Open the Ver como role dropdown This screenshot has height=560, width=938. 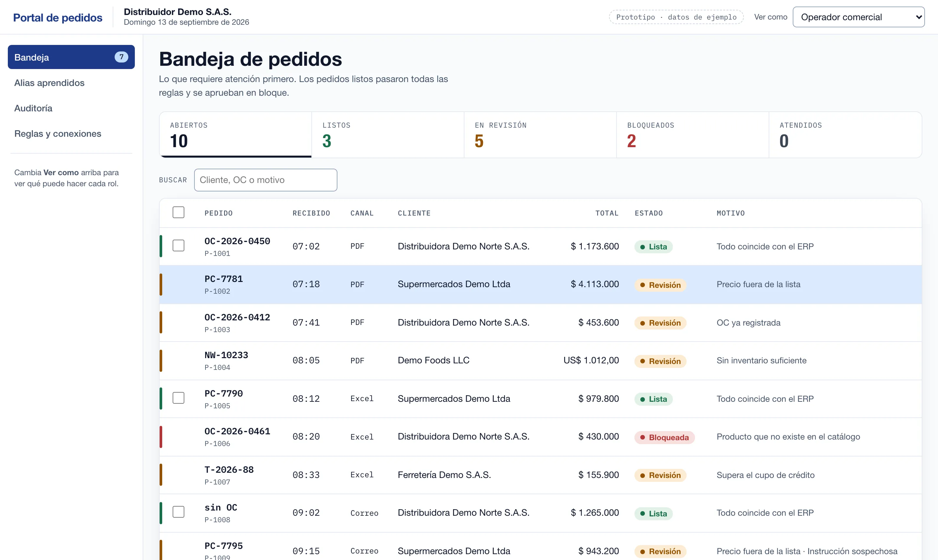858,17
